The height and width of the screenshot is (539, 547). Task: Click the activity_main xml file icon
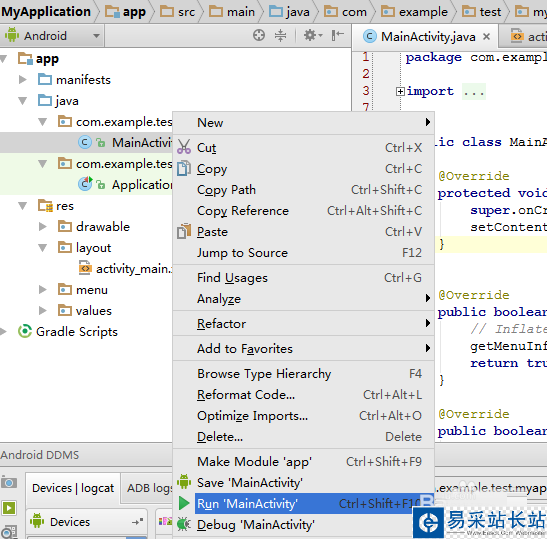coord(85,268)
